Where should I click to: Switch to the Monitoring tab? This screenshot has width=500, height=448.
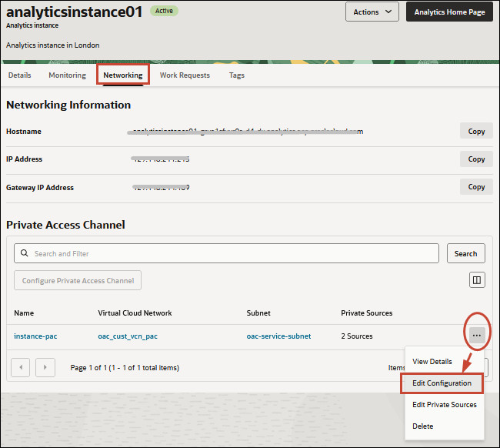[x=68, y=75]
